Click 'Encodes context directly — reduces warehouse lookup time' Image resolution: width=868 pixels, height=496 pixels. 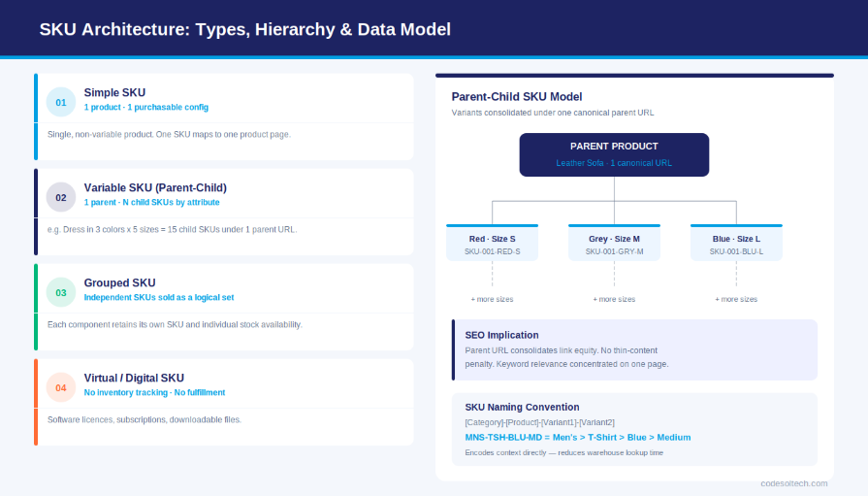(x=564, y=452)
